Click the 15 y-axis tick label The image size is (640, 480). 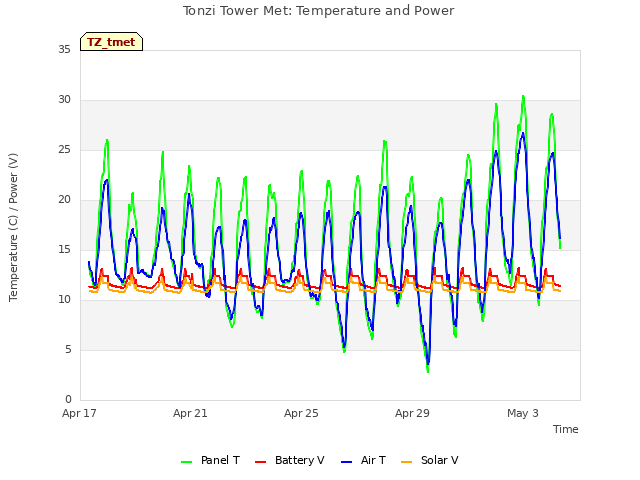point(64,250)
